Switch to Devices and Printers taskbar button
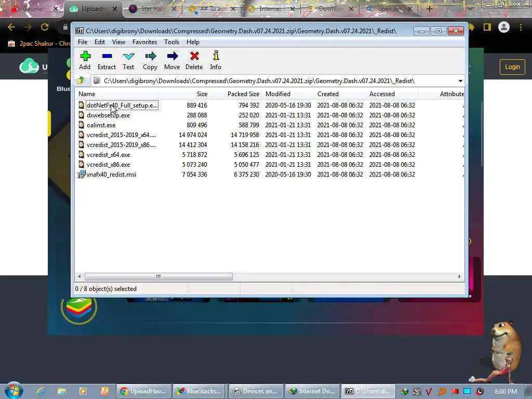 click(x=256, y=391)
